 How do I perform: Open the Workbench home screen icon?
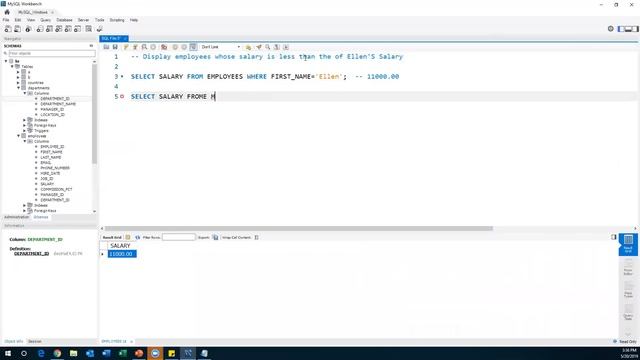pos(7,12)
